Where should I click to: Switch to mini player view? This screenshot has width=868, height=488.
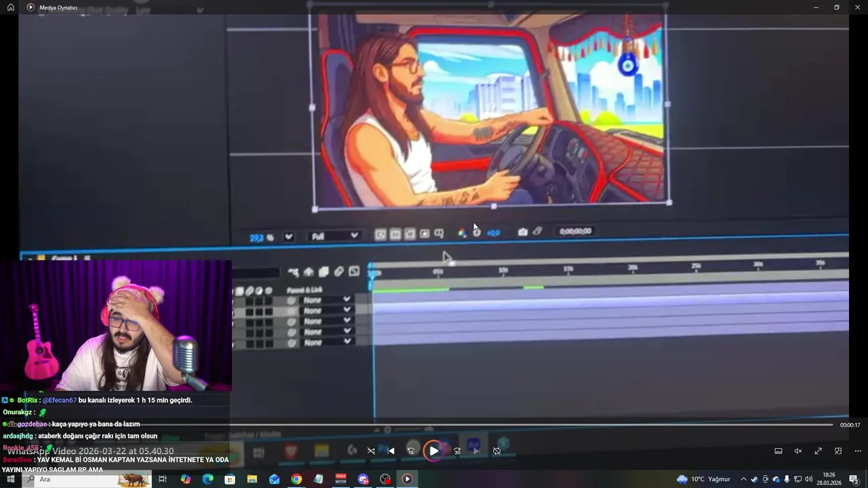point(838,451)
